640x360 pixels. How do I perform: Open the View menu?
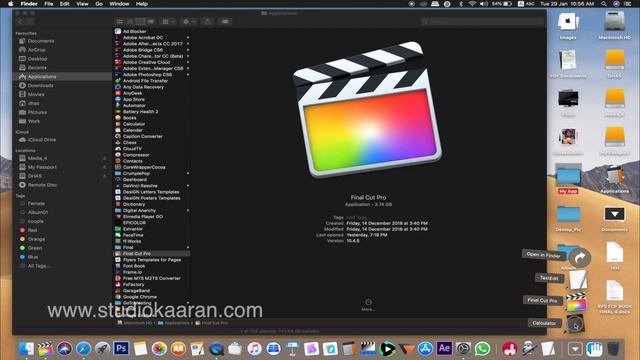(x=82, y=4)
